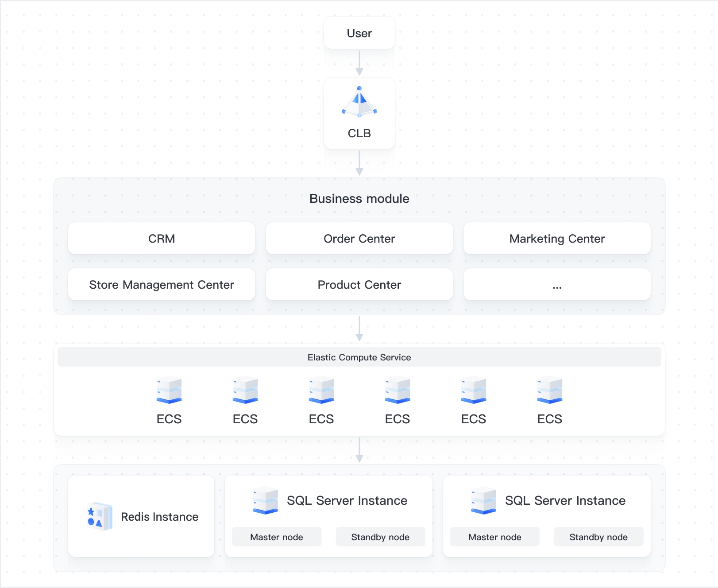Click the User box

pyautogui.click(x=359, y=33)
